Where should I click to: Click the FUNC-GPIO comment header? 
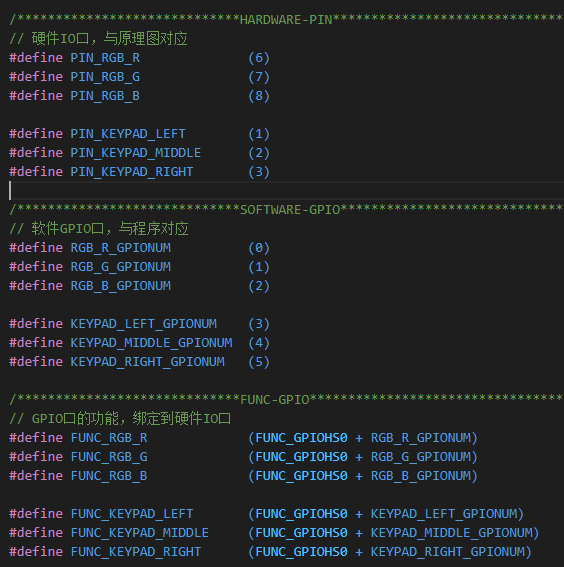275,400
